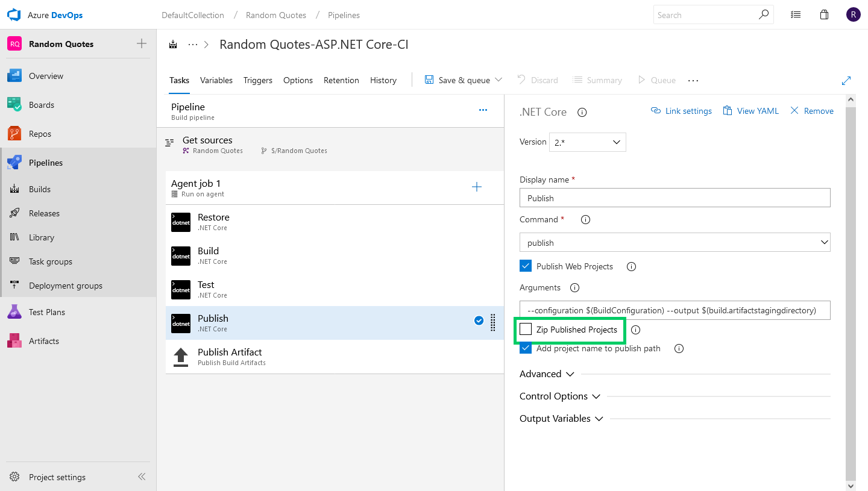This screenshot has width=868, height=491.
Task: Open the Deployment groups icon
Action: (x=15, y=286)
